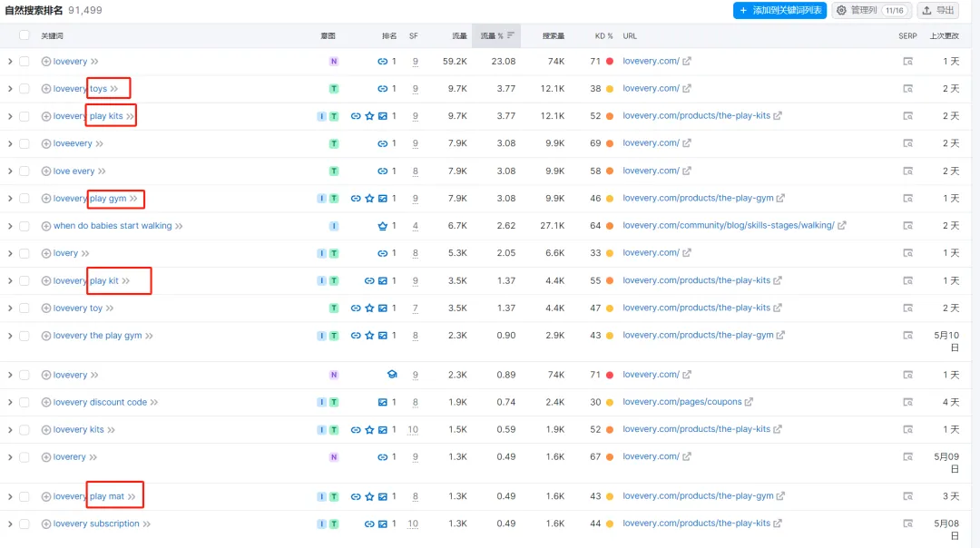Click the I intent badge in walking keyword row

(334, 226)
